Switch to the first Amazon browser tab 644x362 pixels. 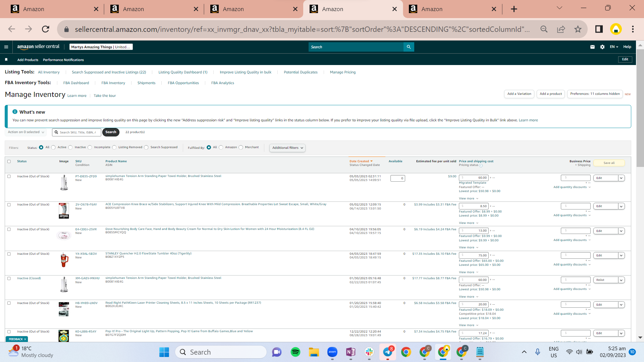54,9
